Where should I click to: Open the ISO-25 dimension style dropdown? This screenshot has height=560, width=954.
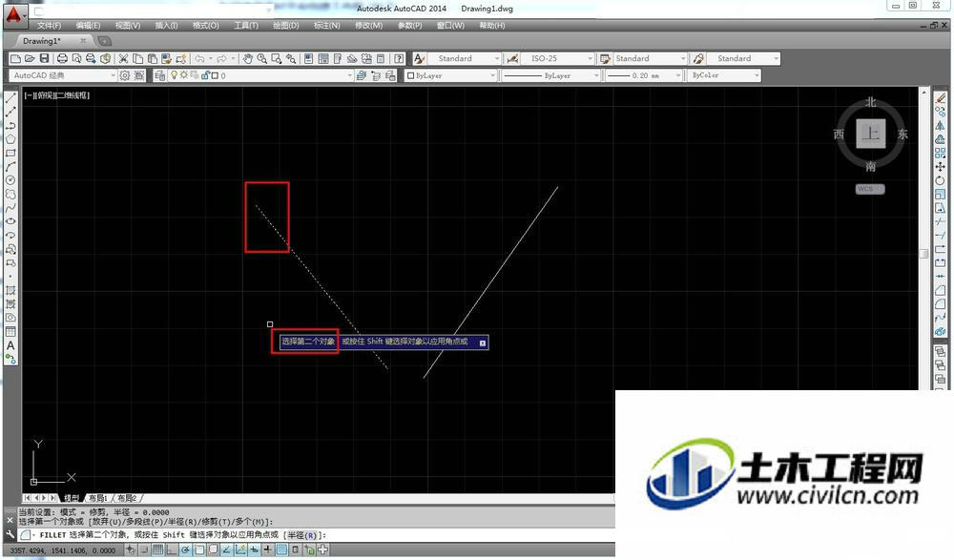click(557, 58)
